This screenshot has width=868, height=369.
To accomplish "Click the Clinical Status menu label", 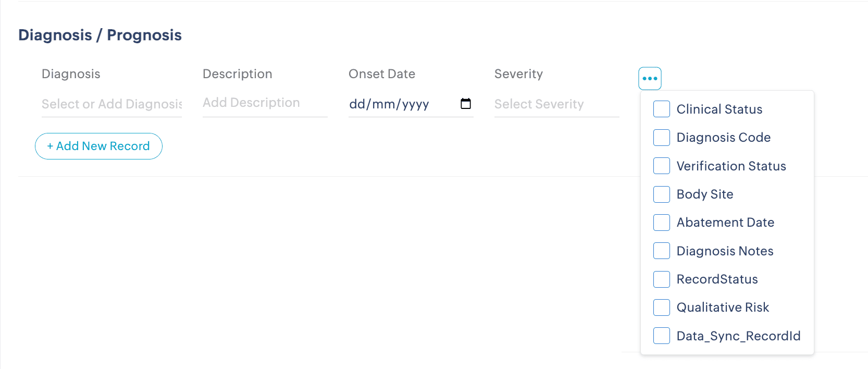I will (x=719, y=109).
